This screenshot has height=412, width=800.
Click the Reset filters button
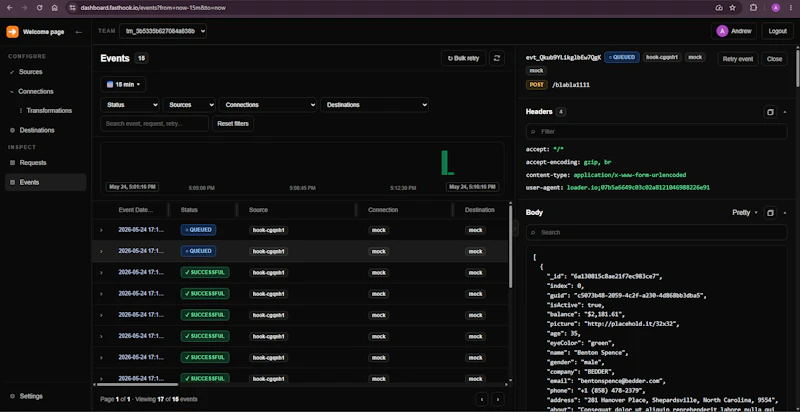point(233,124)
